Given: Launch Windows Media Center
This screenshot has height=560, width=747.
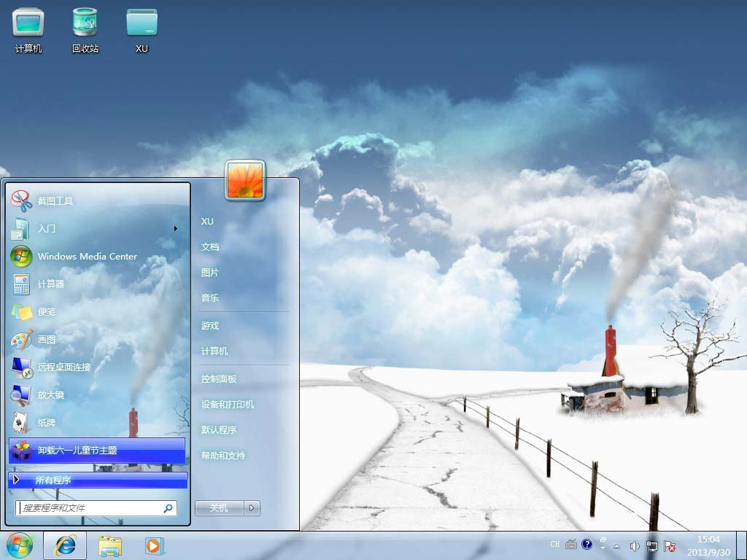Looking at the screenshot, I should (87, 256).
